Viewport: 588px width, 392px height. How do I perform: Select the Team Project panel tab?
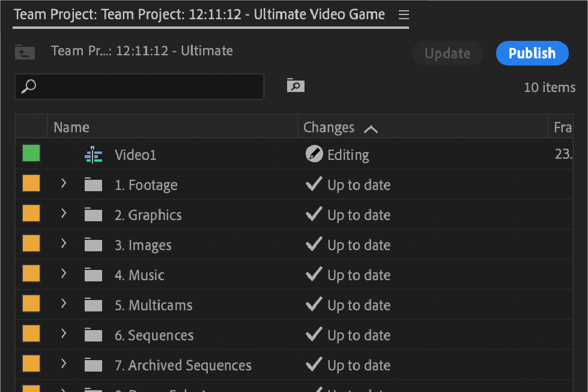click(199, 14)
